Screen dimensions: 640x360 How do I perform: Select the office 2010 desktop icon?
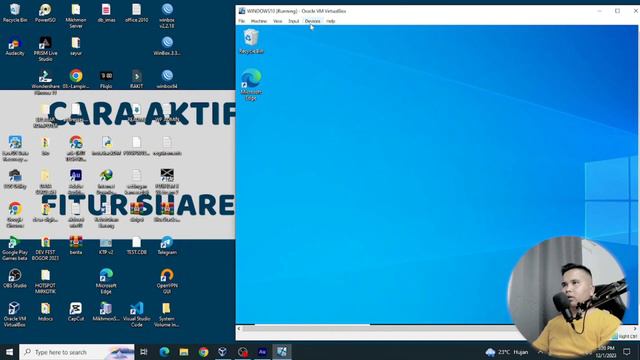(136, 13)
